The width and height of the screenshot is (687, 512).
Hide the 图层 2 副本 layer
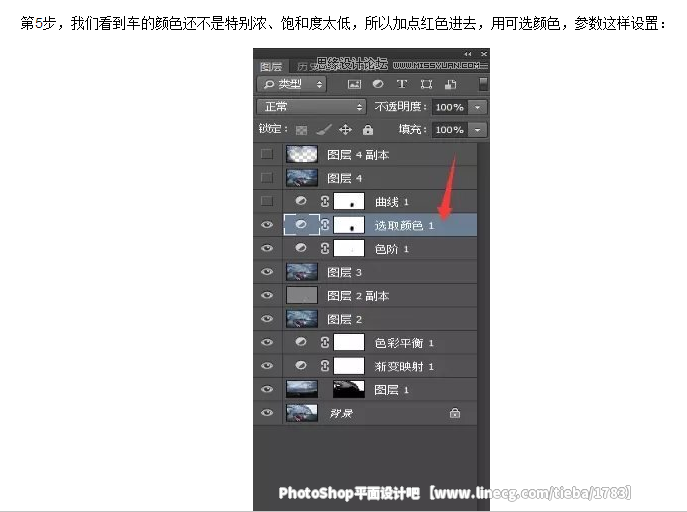(267, 295)
